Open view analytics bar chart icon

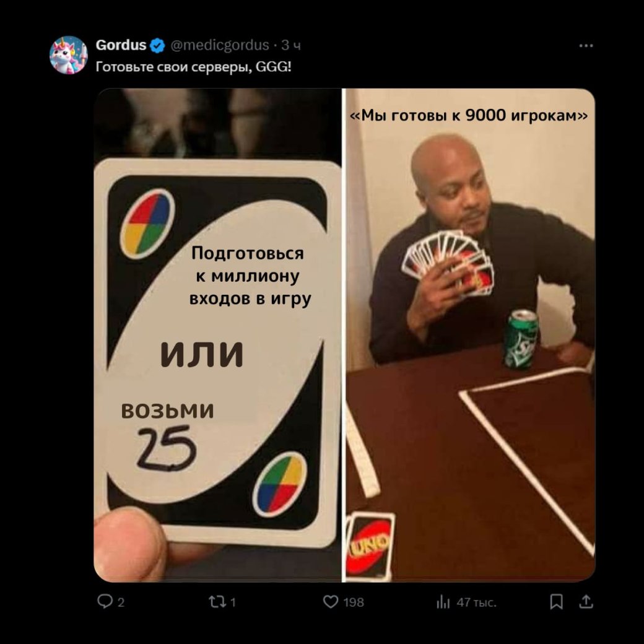click(x=443, y=602)
